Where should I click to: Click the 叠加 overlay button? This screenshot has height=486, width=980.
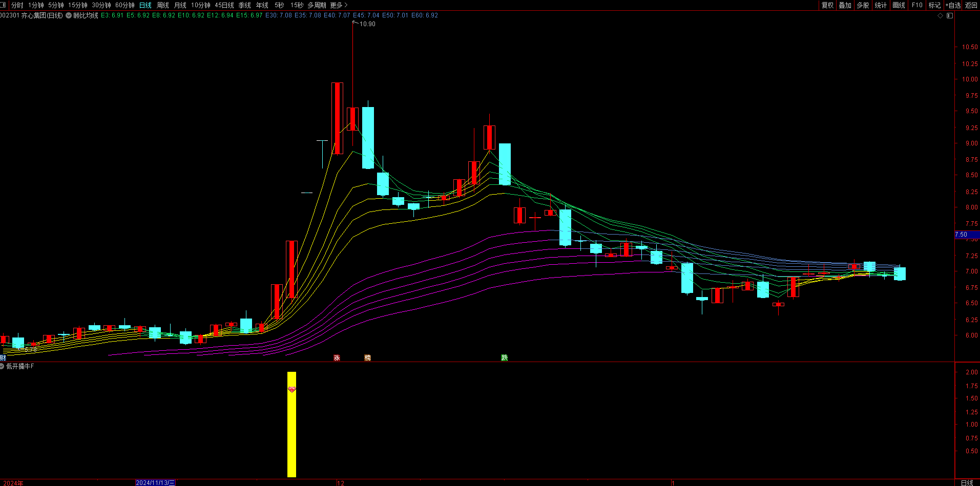pyautogui.click(x=845, y=5)
